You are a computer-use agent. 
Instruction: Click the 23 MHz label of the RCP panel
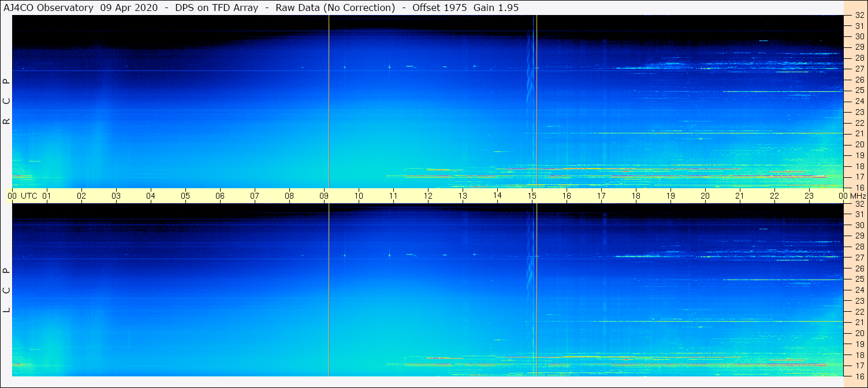[859, 112]
